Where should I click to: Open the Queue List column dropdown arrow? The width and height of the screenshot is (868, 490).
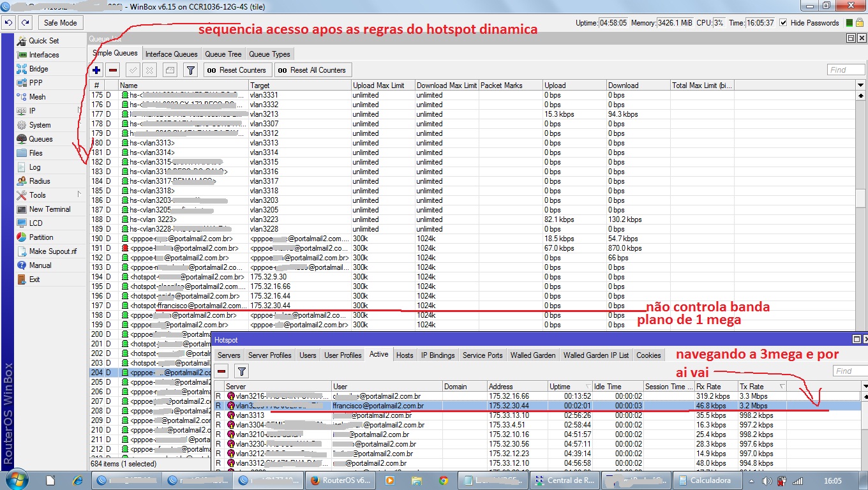pyautogui.click(x=860, y=85)
